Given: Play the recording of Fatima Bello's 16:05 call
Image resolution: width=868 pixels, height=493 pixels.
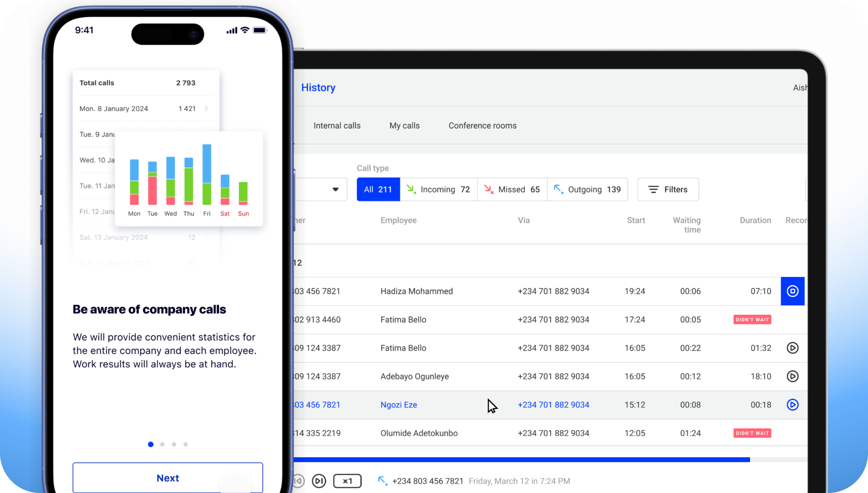Looking at the screenshot, I should point(793,348).
